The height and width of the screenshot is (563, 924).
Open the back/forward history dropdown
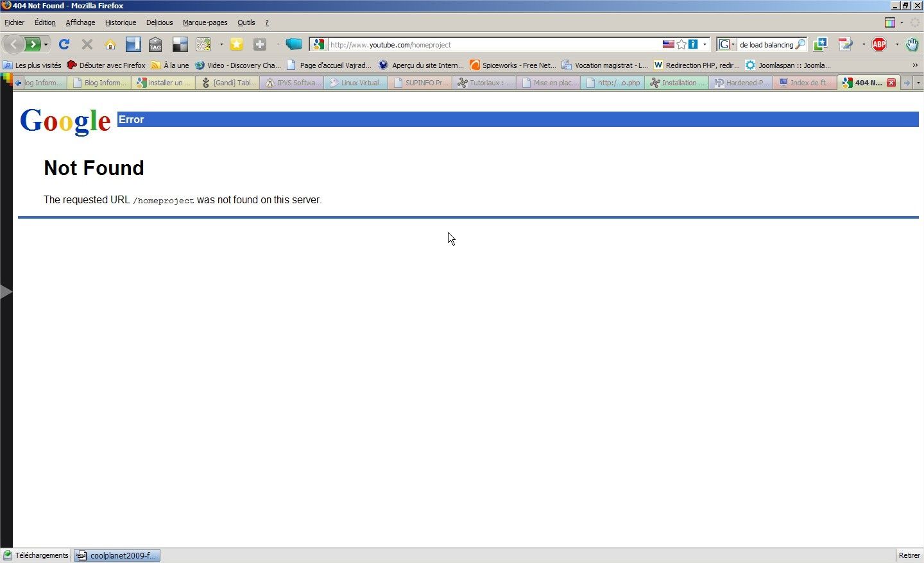coord(46,45)
